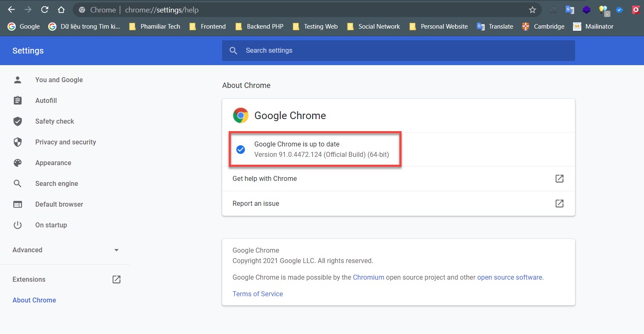
Task: Select Privacy and security in sidebar
Action: tap(66, 142)
